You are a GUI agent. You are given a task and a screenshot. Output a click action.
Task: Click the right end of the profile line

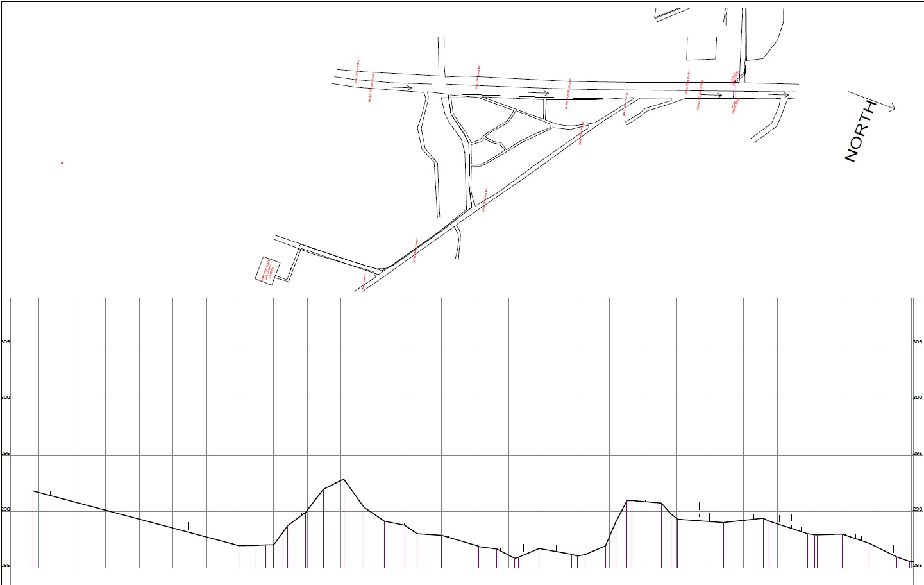point(912,561)
